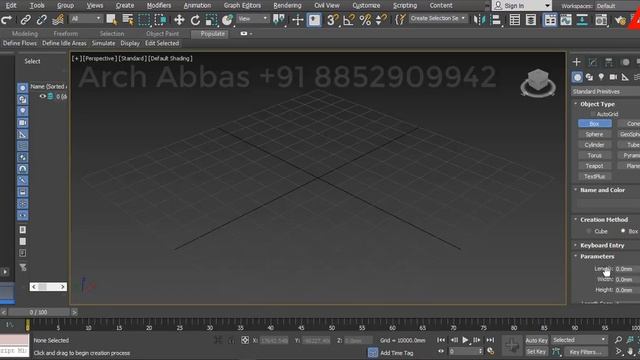Click the Mirror tool icon
The image size is (640, 360).
coord(479,20)
